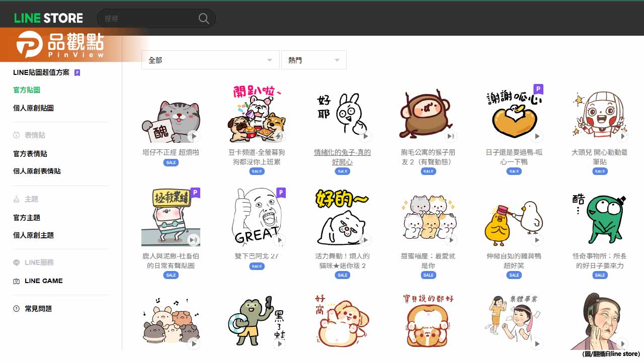Screen dimensions: 644x362
Task: Click sound icon on 豆卡頻道 sticker
Action: coord(279,136)
